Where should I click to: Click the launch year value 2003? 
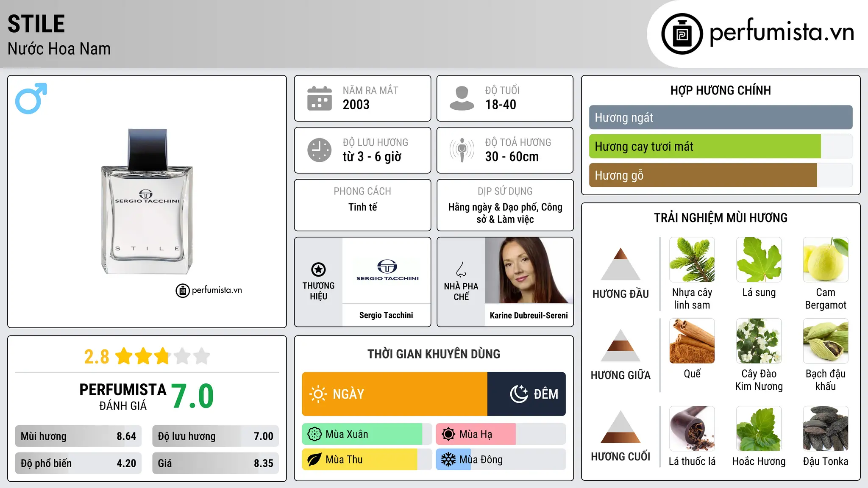(x=356, y=105)
